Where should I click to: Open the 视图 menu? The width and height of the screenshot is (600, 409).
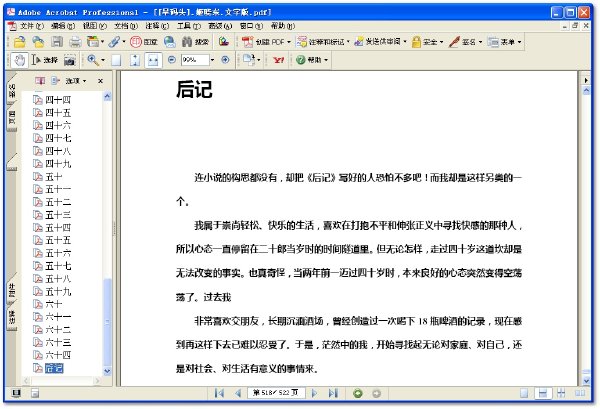pyautogui.click(x=94, y=26)
